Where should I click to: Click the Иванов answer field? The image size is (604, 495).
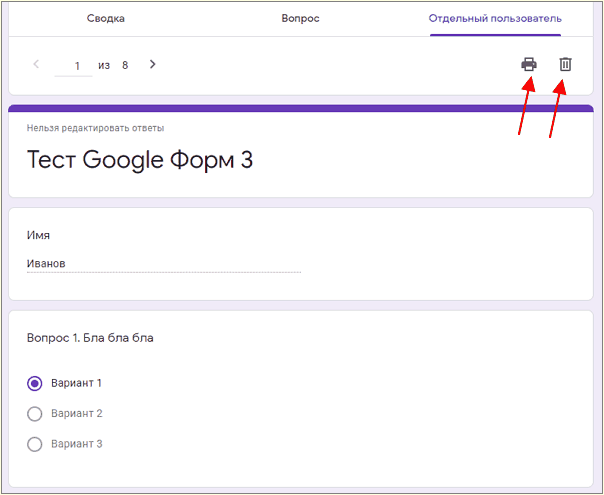pos(164,264)
